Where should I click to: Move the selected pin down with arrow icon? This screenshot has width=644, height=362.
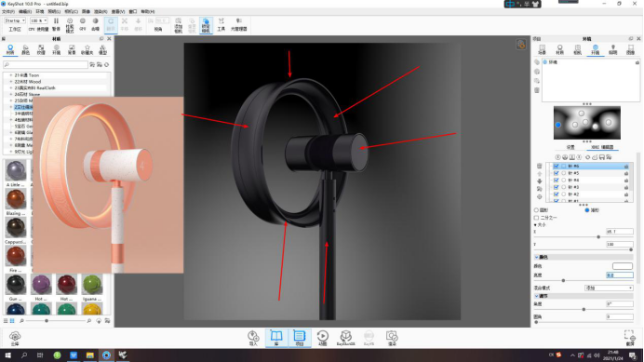coord(539,181)
